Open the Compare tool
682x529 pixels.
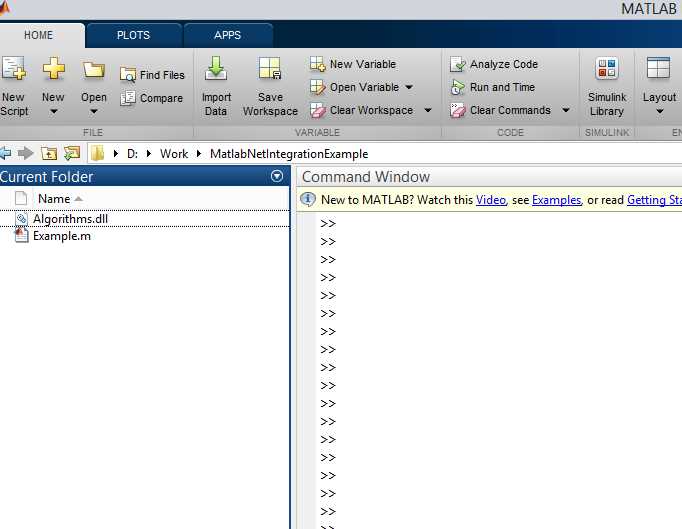[151, 98]
